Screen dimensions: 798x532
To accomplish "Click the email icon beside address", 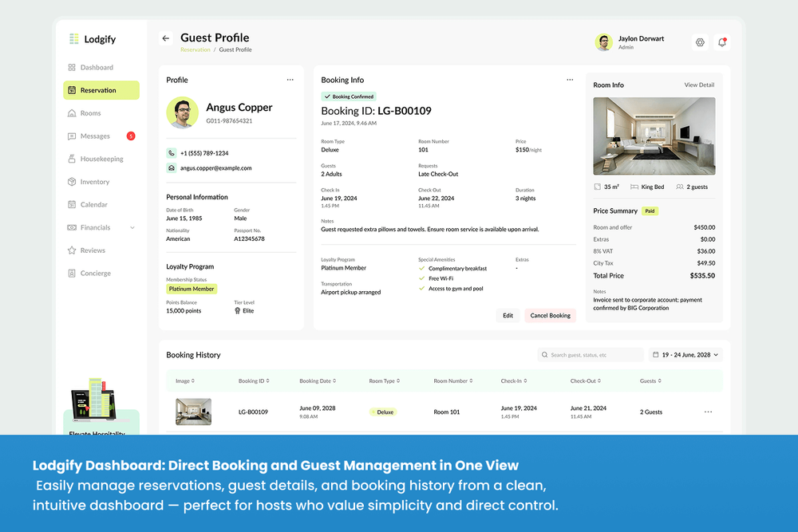I will (172, 167).
